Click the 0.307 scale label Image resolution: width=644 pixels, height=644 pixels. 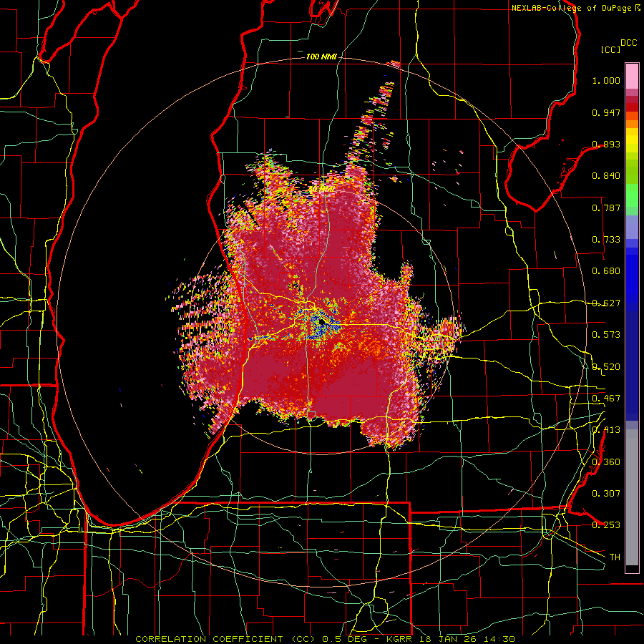(606, 494)
